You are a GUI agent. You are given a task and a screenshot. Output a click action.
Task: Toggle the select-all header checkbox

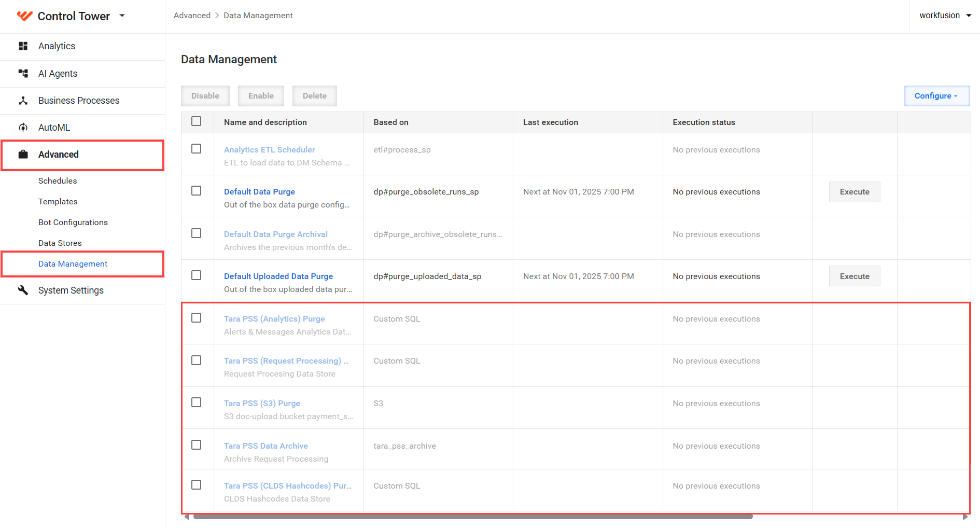point(197,121)
